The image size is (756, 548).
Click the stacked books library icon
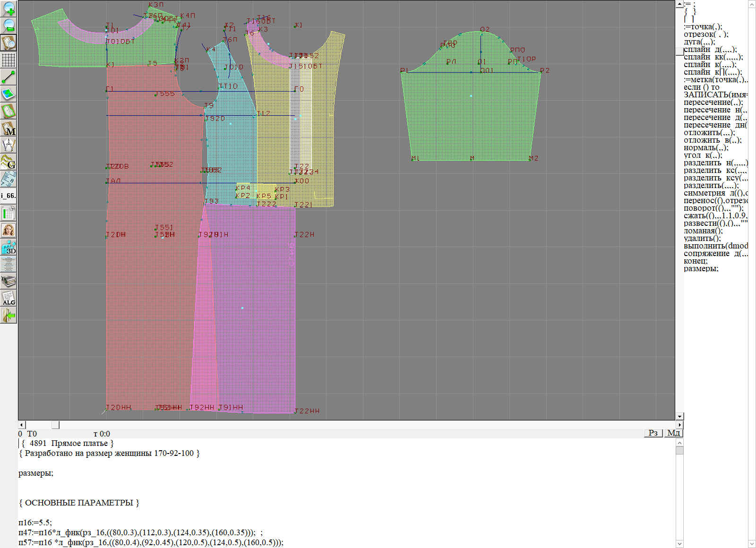[9, 281]
